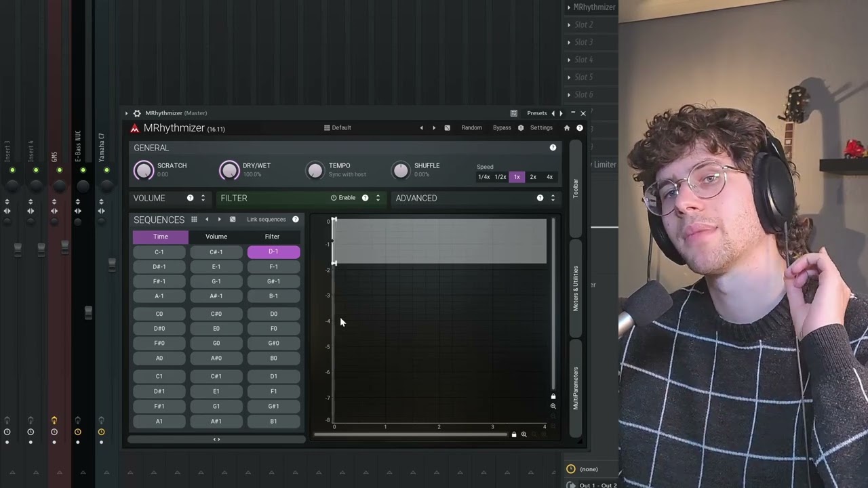
Task: Click the MRhythmizer window gear options icon
Action: click(x=136, y=113)
